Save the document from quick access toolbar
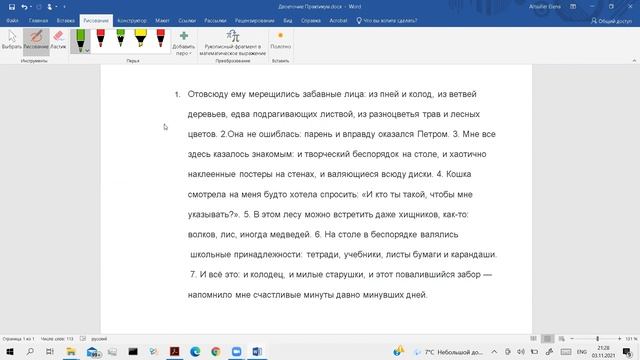This screenshot has width=640, height=360. point(12,7)
